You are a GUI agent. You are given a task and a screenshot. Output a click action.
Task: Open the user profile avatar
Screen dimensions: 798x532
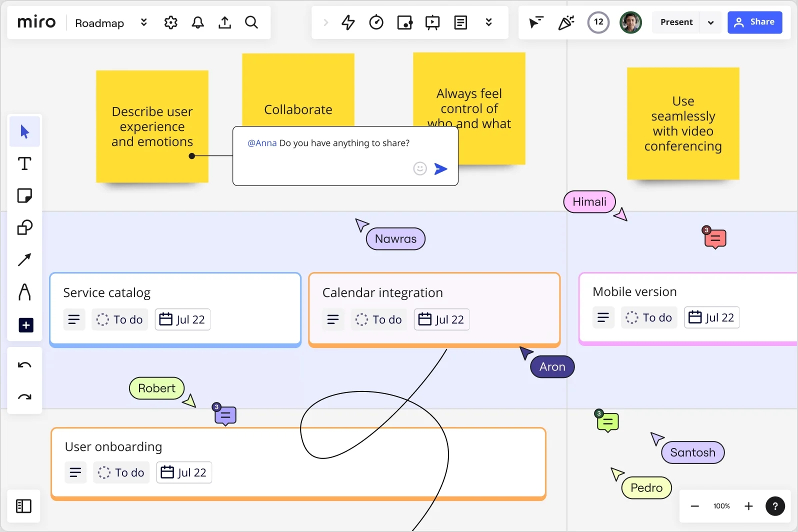coord(630,22)
